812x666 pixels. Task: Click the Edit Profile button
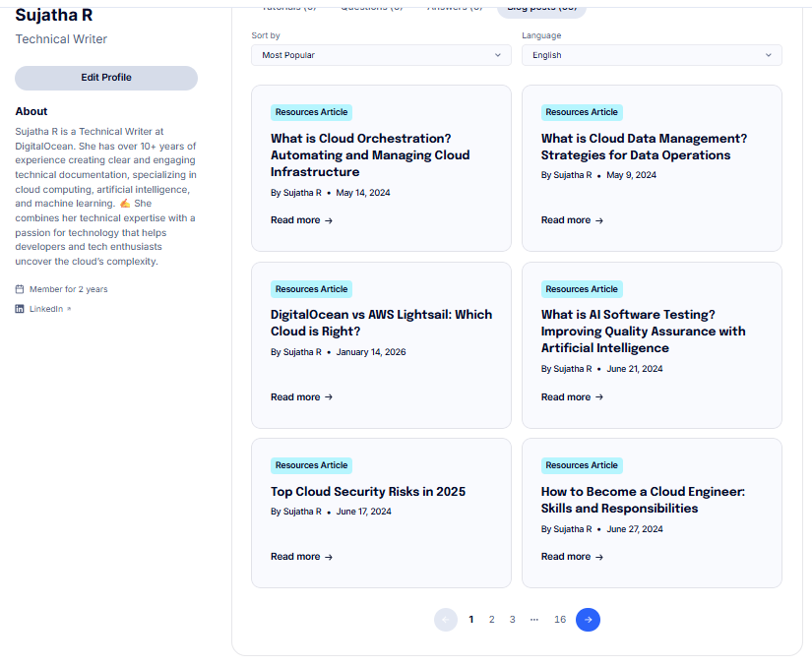coord(106,78)
